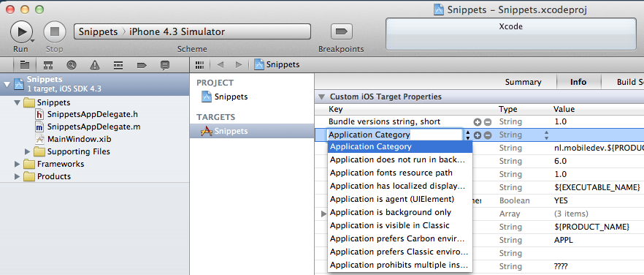Open the Symbol navigator icon
644x275 pixels.
(x=48, y=64)
